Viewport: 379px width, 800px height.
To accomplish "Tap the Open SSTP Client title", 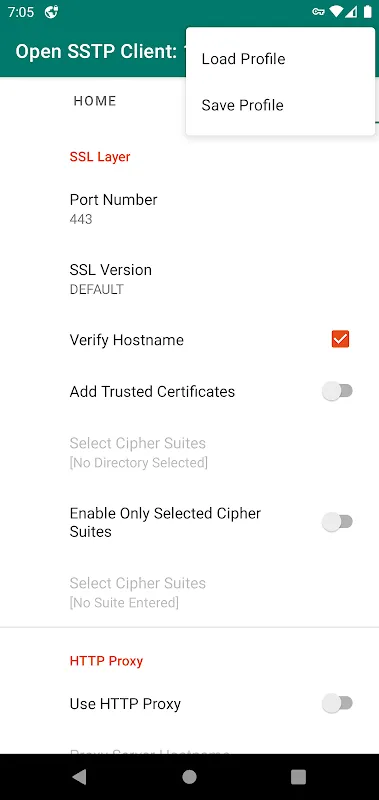I will pyautogui.click(x=100, y=52).
